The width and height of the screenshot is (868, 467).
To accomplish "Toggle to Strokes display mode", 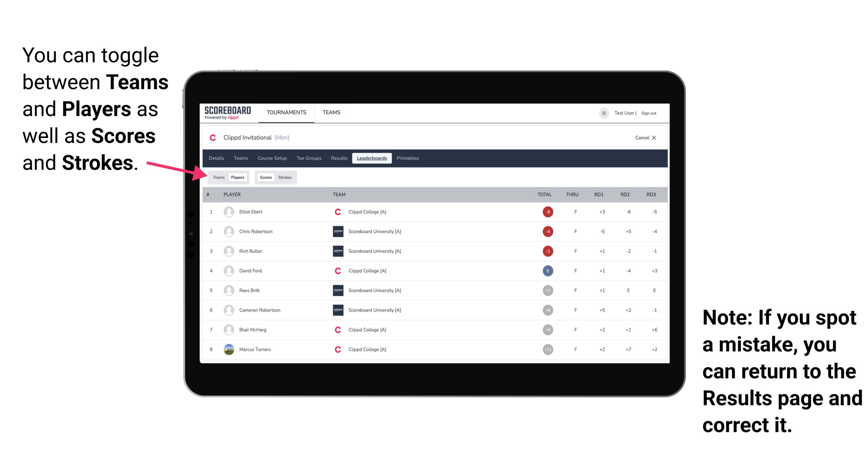I will point(284,177).
